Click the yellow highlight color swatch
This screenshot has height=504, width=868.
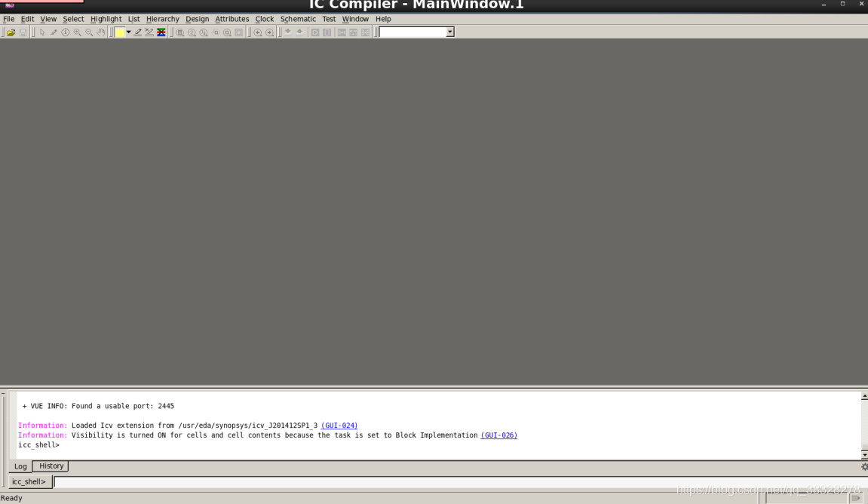click(x=120, y=32)
